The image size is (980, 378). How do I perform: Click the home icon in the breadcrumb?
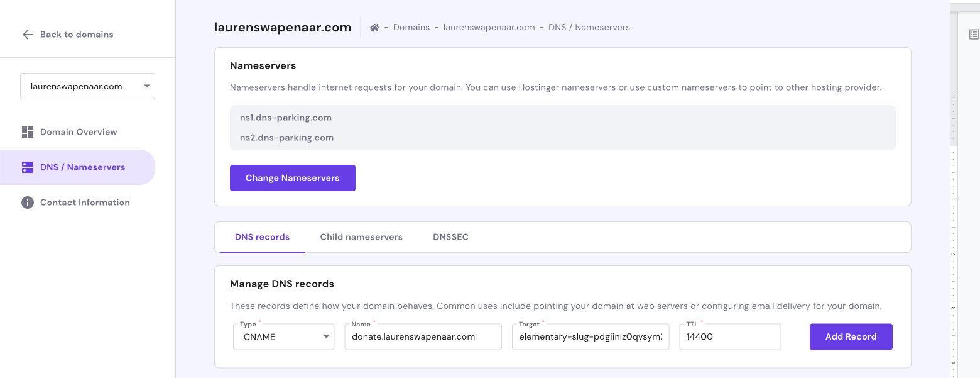(x=374, y=27)
